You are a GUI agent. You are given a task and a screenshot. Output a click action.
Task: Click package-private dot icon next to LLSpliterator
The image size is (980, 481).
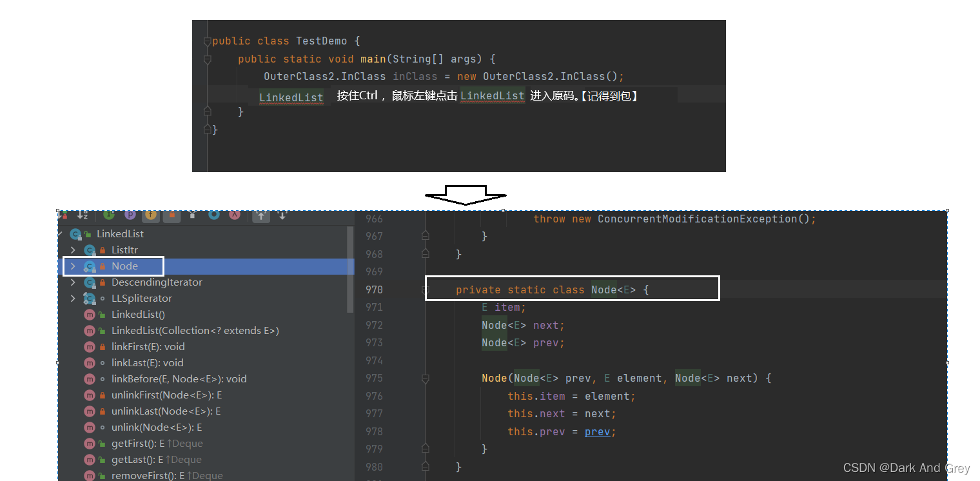click(x=102, y=299)
